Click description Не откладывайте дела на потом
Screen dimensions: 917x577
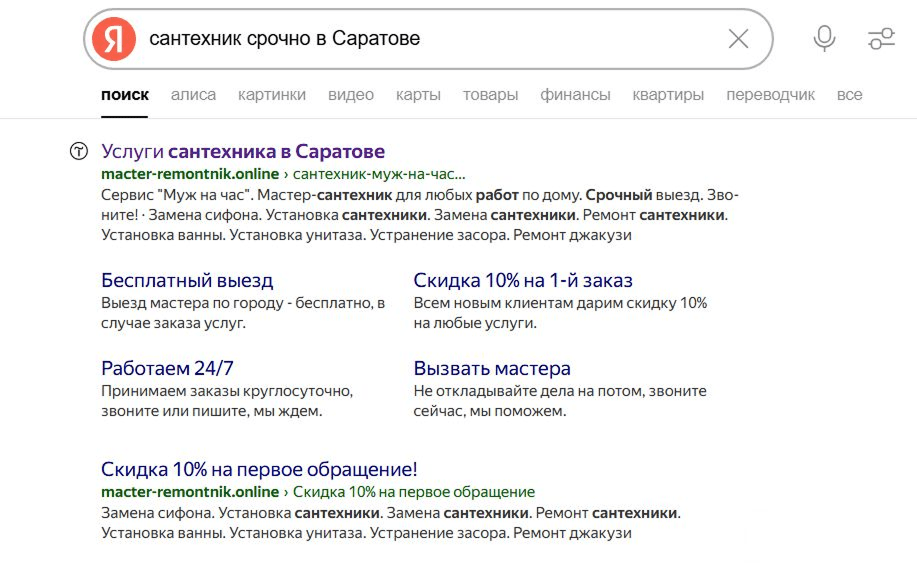click(x=560, y=401)
